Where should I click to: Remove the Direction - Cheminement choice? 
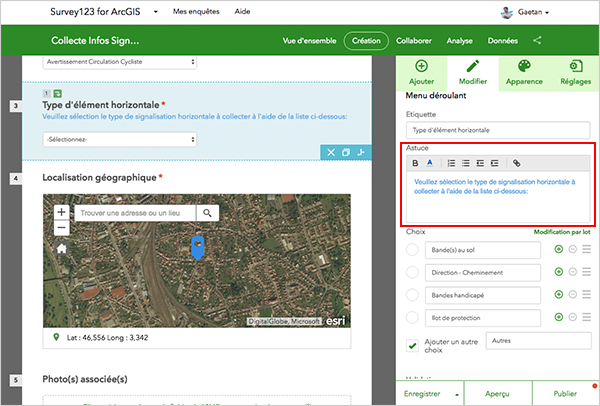(x=572, y=272)
